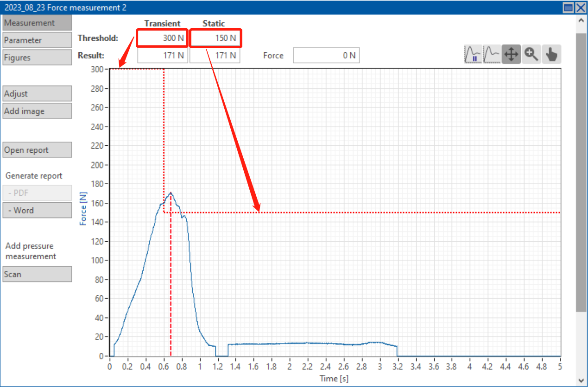This screenshot has height=387, width=588.
Task: Activate the magnifier zoom tool
Action: tap(531, 55)
